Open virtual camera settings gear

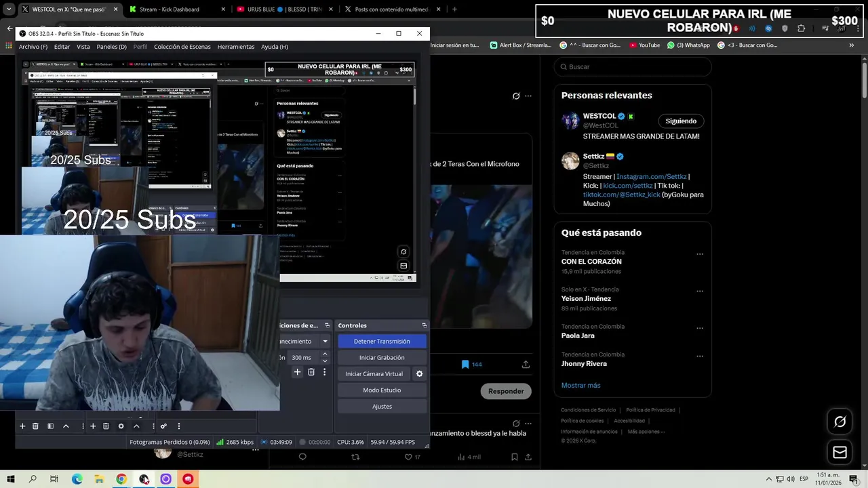pyautogui.click(x=419, y=373)
